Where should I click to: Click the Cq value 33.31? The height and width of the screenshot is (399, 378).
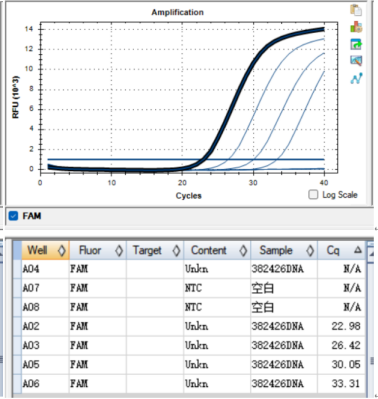pyautogui.click(x=346, y=384)
